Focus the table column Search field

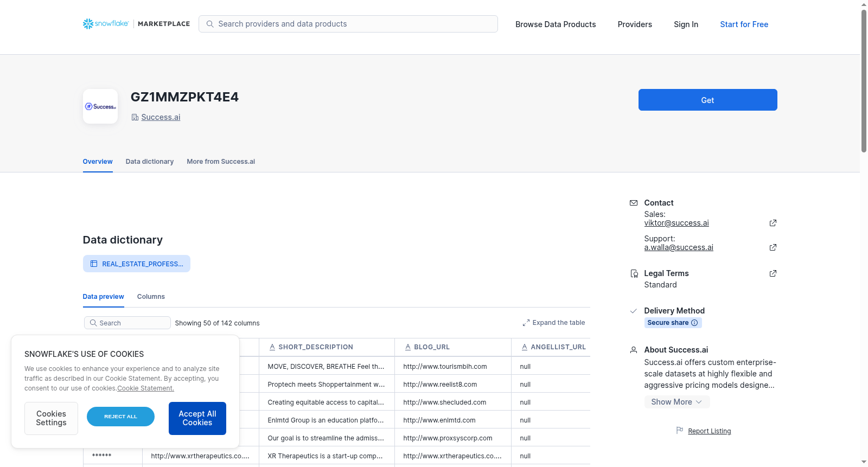(x=127, y=323)
